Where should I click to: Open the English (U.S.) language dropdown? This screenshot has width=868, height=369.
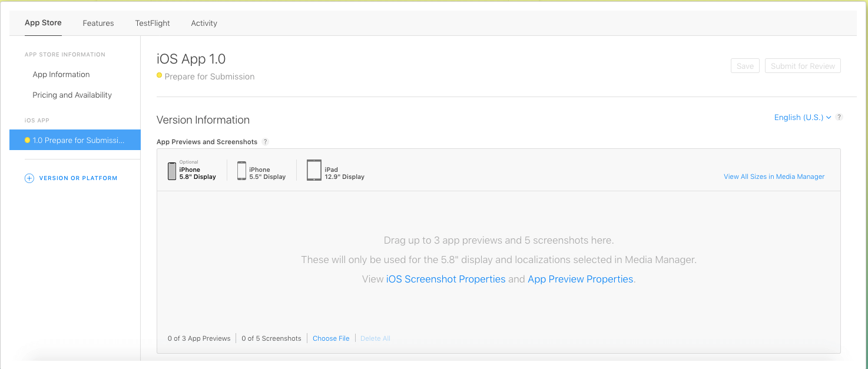802,118
